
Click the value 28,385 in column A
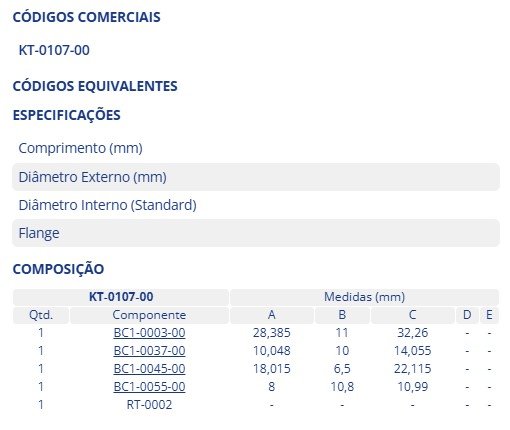(x=272, y=333)
